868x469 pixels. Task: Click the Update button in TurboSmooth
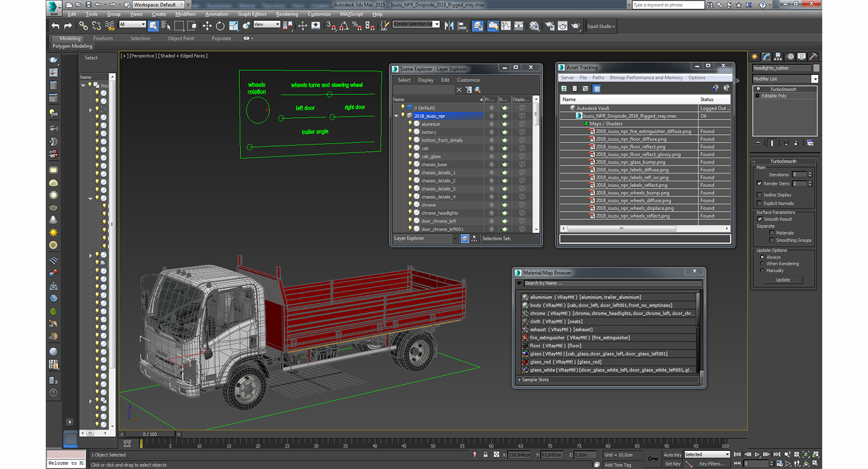pos(783,280)
